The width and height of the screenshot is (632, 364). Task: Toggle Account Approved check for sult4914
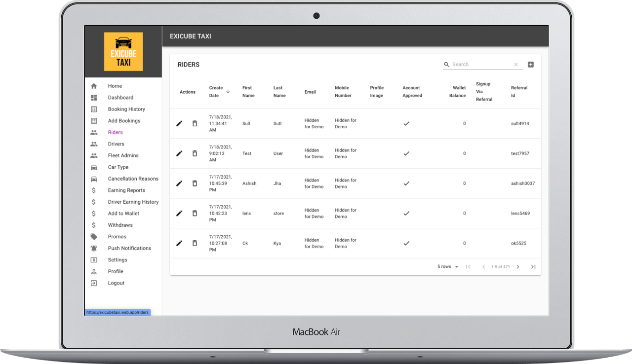click(406, 123)
